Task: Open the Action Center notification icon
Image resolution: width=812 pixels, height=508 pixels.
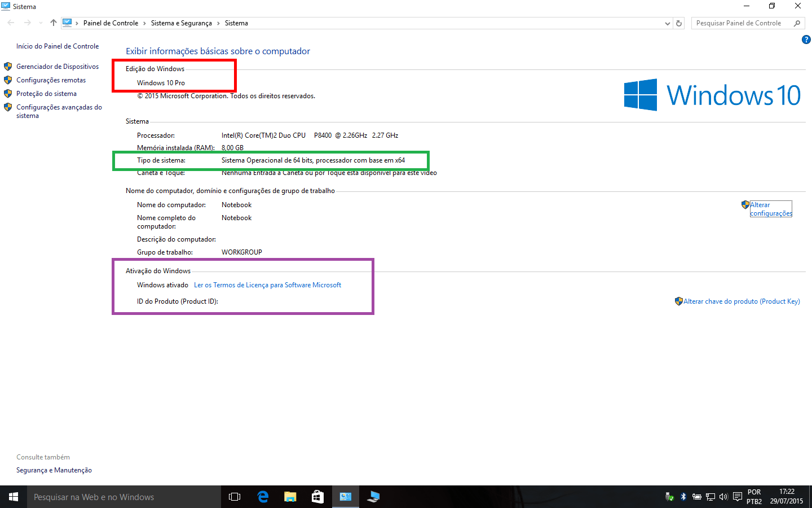Action: coord(737,497)
